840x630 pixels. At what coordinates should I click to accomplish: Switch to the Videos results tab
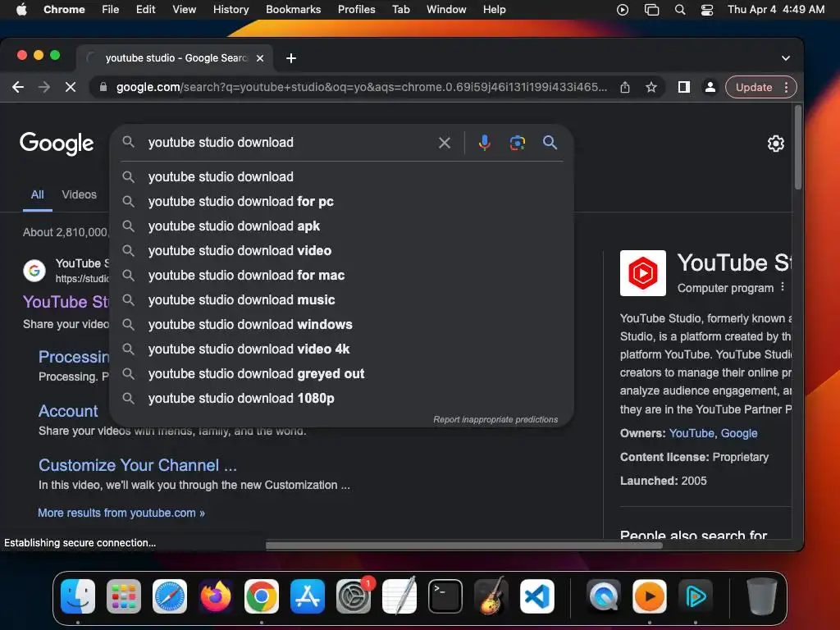point(80,194)
